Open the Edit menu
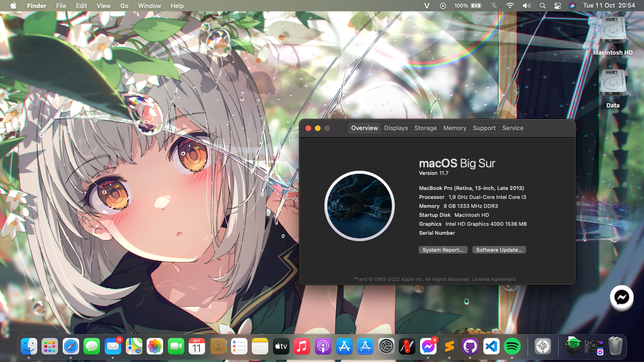This screenshot has width=644, height=362. click(82, 6)
